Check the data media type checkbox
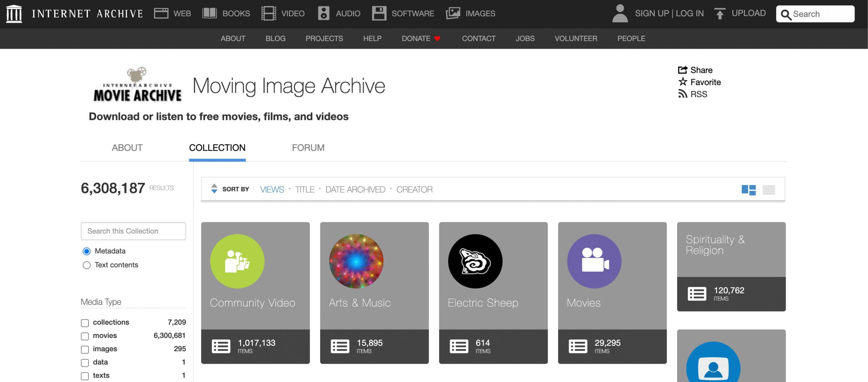Screen dimensions: 868x382 tap(85, 363)
